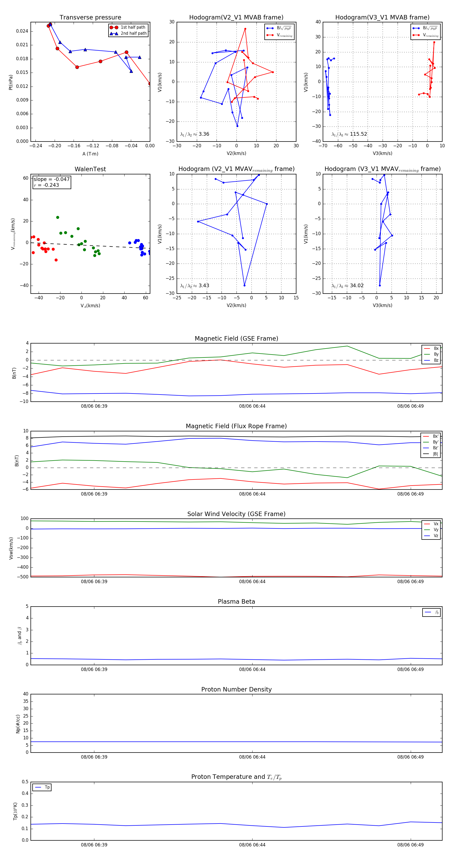
Task: Click the "Magnetic Field (Flux Rope Frame)" title
Action: (236, 426)
